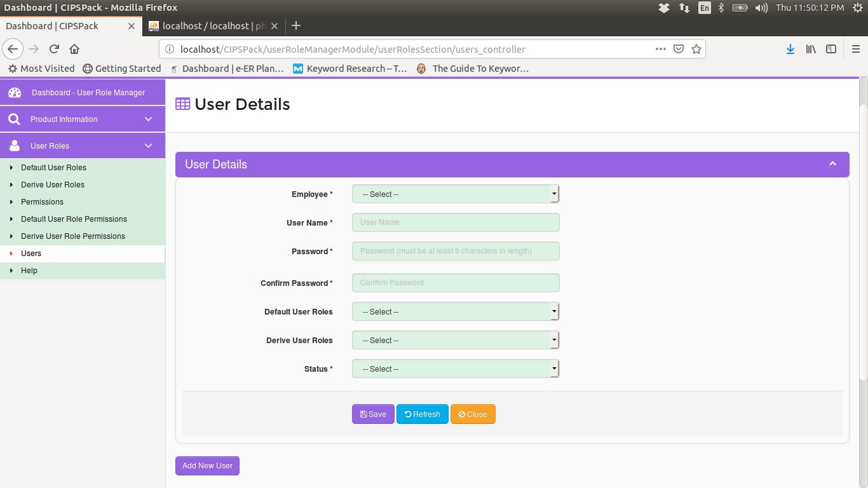Collapse the User Details panel chevron
This screenshot has height=488, width=868.
point(832,164)
